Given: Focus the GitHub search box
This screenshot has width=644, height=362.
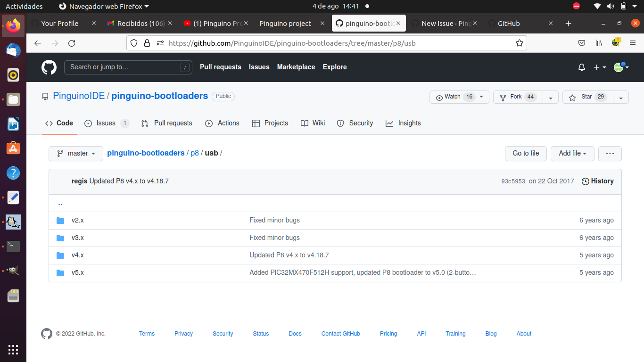Looking at the screenshot, I should point(128,67).
